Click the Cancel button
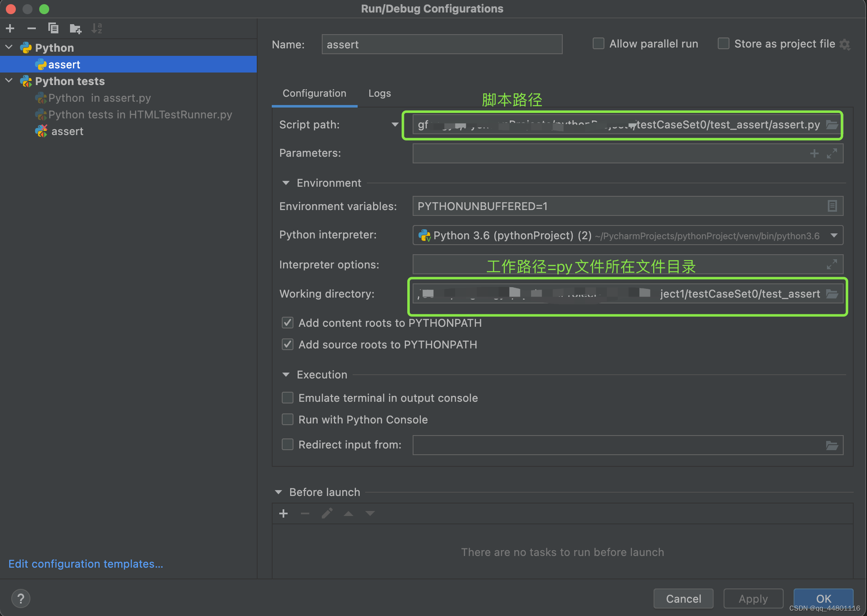 pyautogui.click(x=684, y=598)
